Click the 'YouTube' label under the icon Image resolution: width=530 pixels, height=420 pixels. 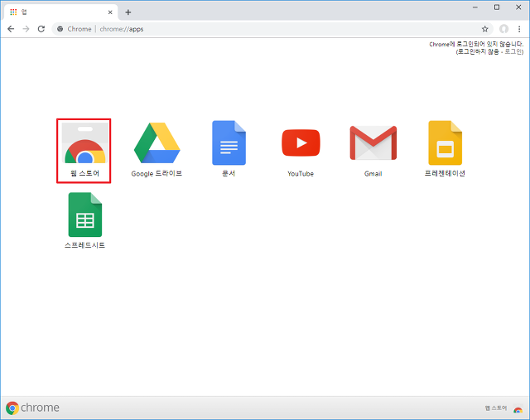click(x=301, y=174)
